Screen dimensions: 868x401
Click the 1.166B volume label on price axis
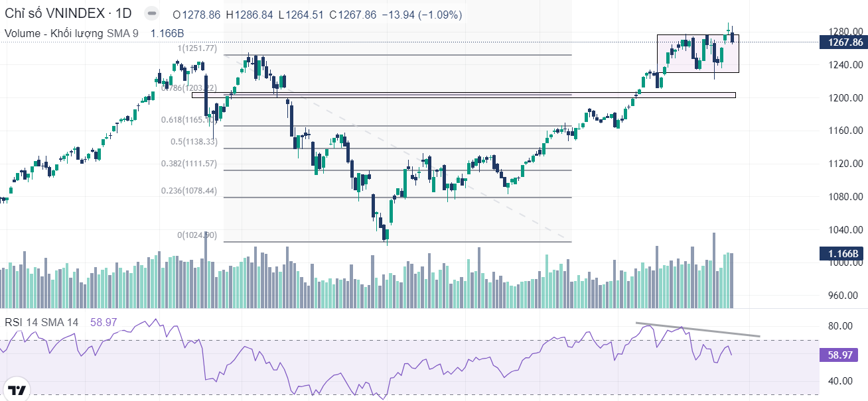pyautogui.click(x=841, y=253)
